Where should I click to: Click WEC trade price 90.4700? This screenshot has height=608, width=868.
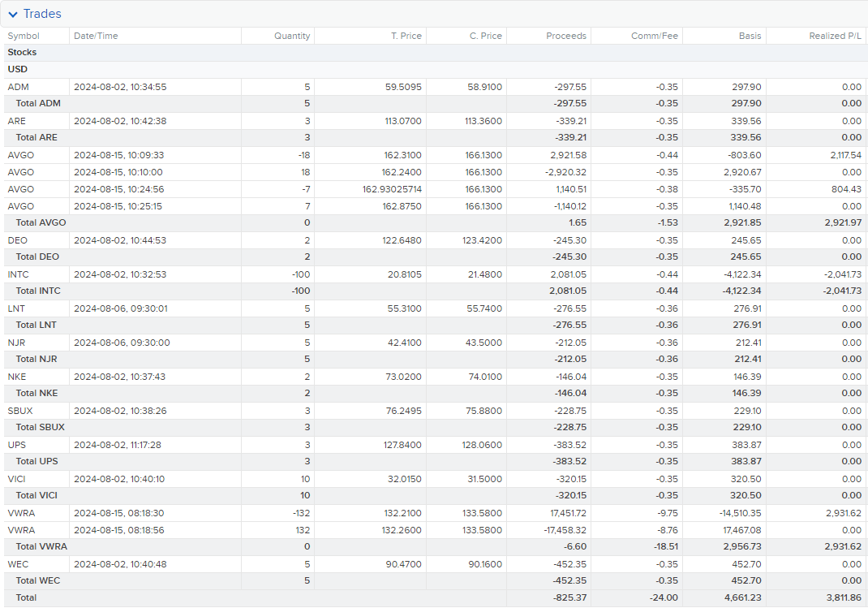pyautogui.click(x=403, y=565)
